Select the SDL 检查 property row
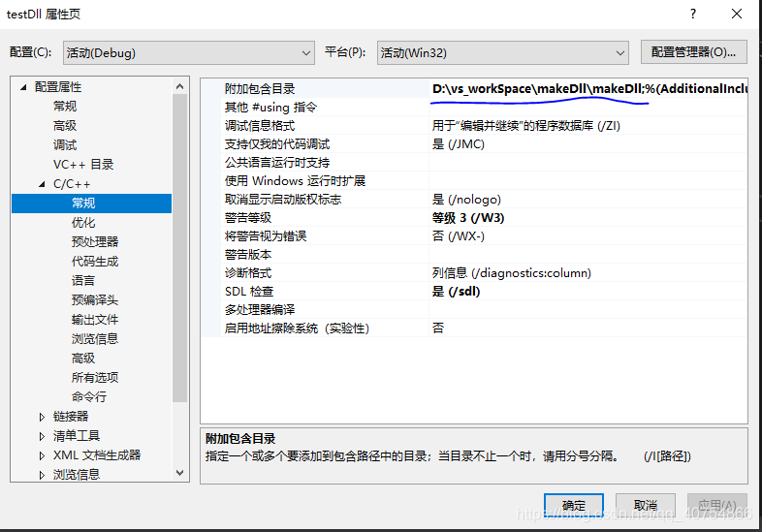The width and height of the screenshot is (762, 532). pyautogui.click(x=474, y=291)
